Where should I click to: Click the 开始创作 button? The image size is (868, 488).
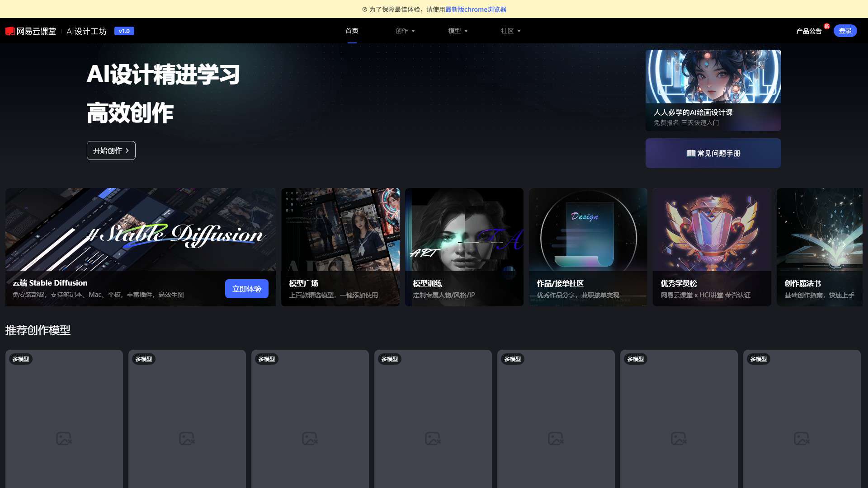[111, 150]
